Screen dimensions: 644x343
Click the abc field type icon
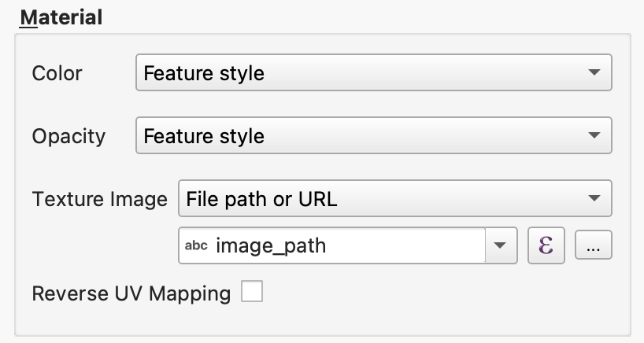[x=196, y=246]
